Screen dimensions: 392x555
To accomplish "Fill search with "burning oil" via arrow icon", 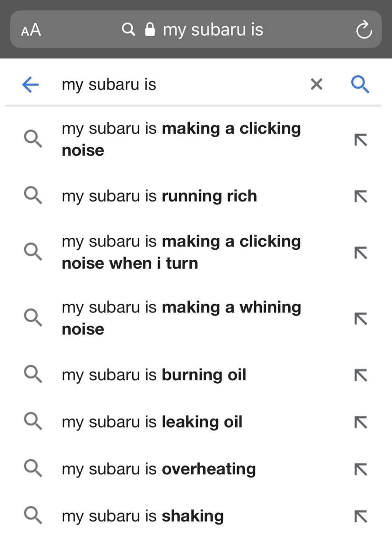I will click(x=361, y=375).
